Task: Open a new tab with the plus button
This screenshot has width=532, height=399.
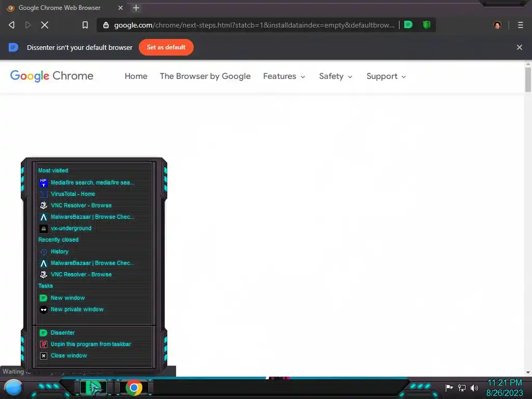Action: [x=136, y=8]
